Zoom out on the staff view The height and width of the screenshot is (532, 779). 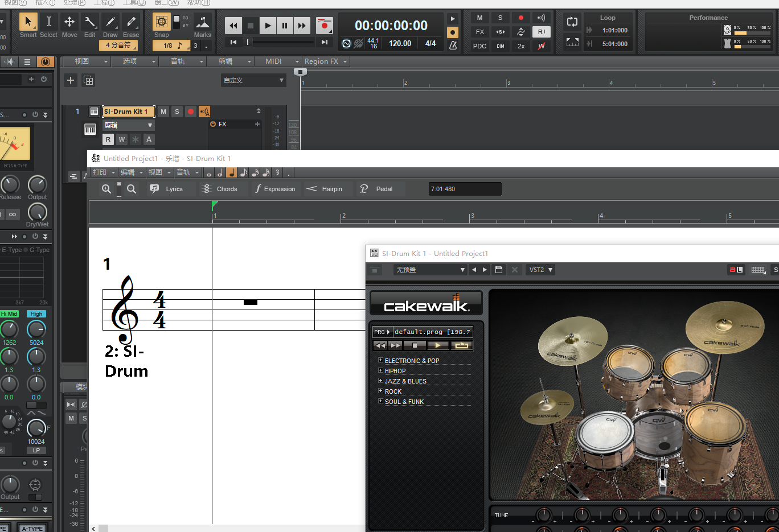point(132,189)
